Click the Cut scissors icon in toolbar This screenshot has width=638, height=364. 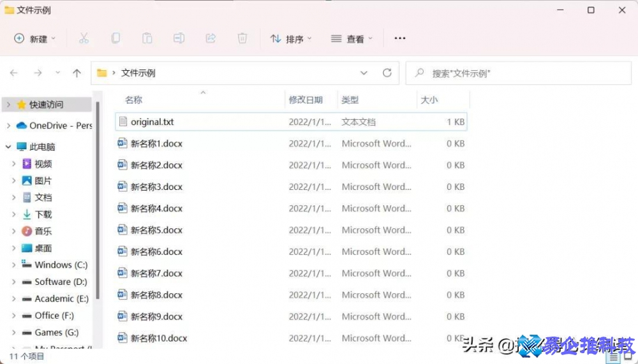(x=84, y=38)
